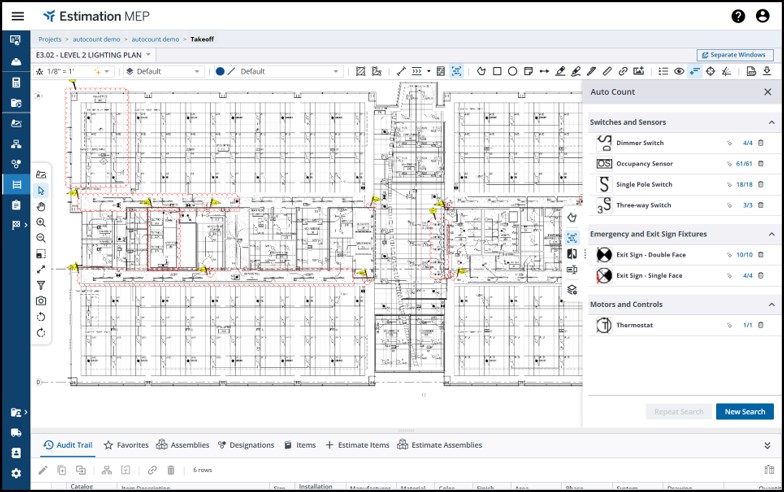The width and height of the screenshot is (784, 492).
Task: Go to the Projects breadcrumb link
Action: 50,39
